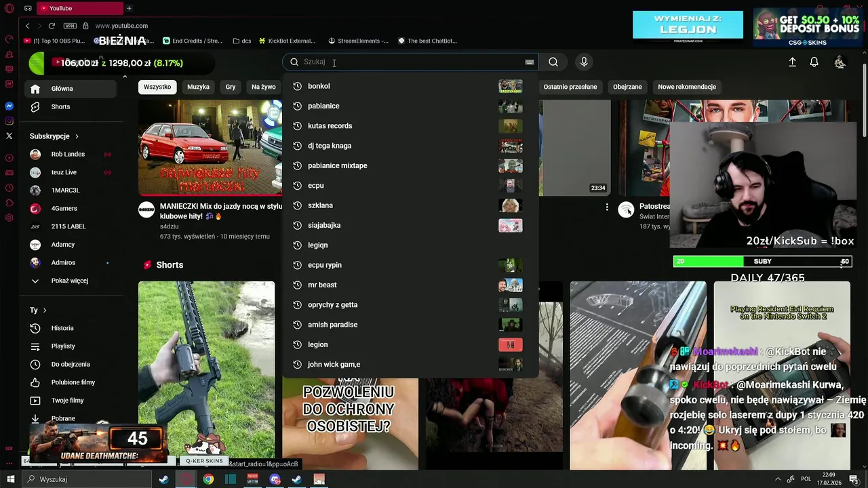Viewport: 868px width, 488px height.
Task: Open X (Twitter) in Opera sidebar
Action: tap(9, 136)
